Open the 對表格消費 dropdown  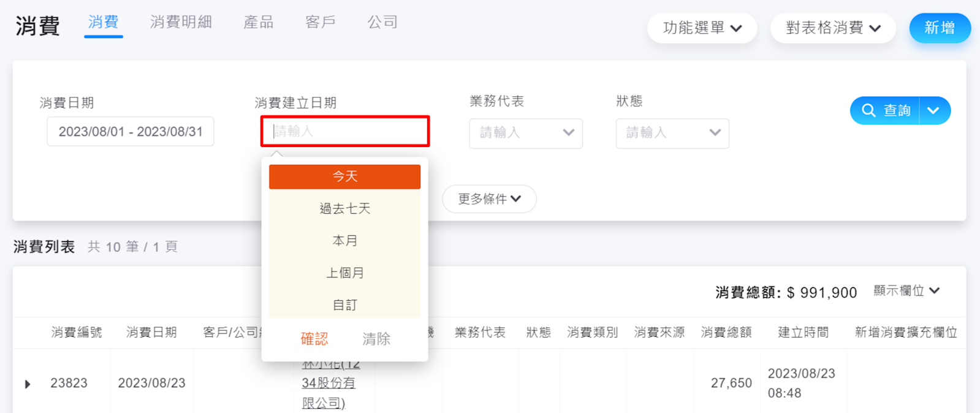[833, 28]
